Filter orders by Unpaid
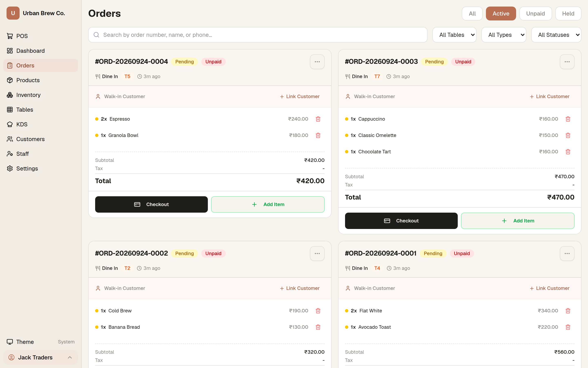 point(535,14)
